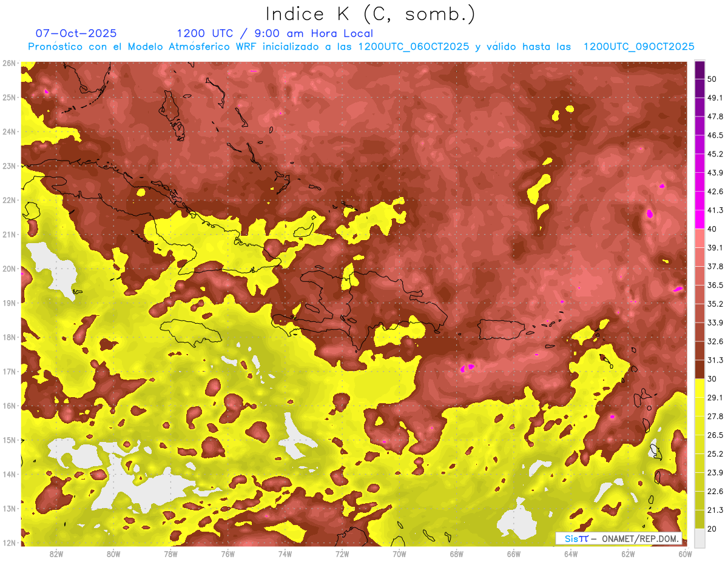Image resolution: width=728 pixels, height=562 pixels.
Task: Click the "46.5" color scale label
Action: [715, 135]
